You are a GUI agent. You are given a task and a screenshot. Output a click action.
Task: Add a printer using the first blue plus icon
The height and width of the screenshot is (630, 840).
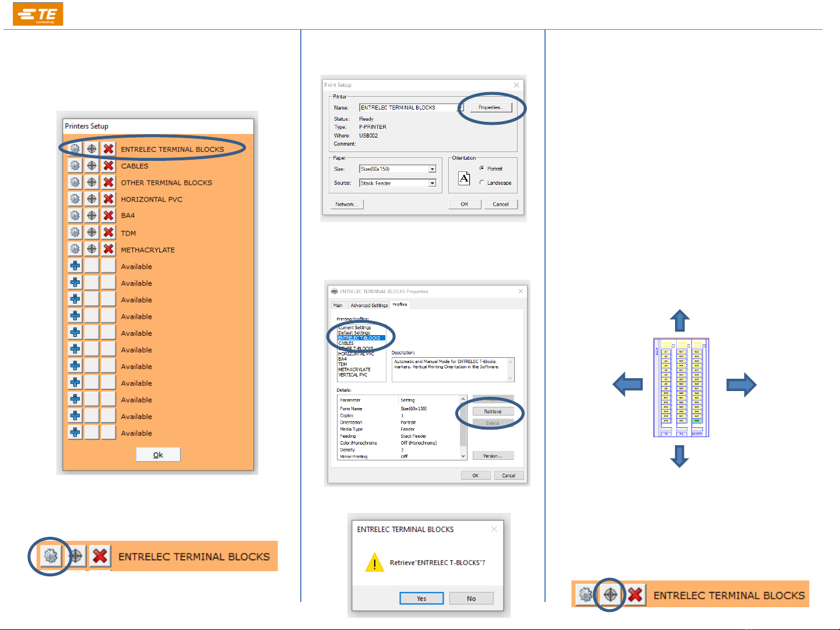pos(75,266)
